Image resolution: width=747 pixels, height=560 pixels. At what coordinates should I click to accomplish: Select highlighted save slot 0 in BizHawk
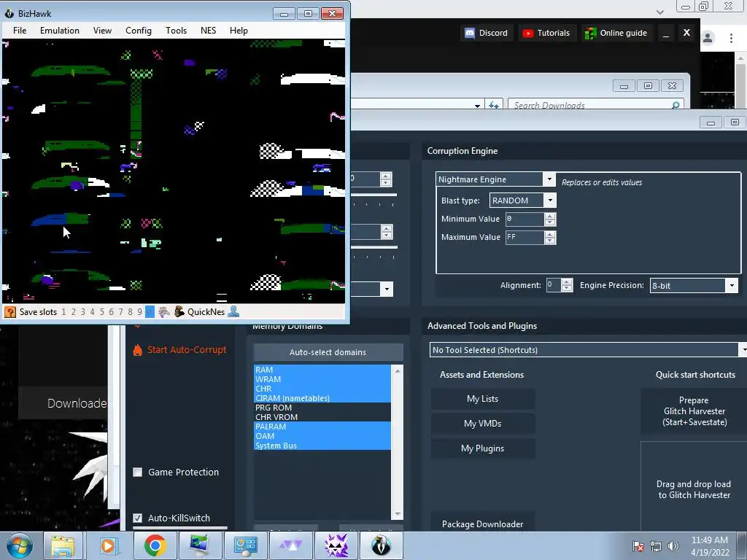coord(149,312)
